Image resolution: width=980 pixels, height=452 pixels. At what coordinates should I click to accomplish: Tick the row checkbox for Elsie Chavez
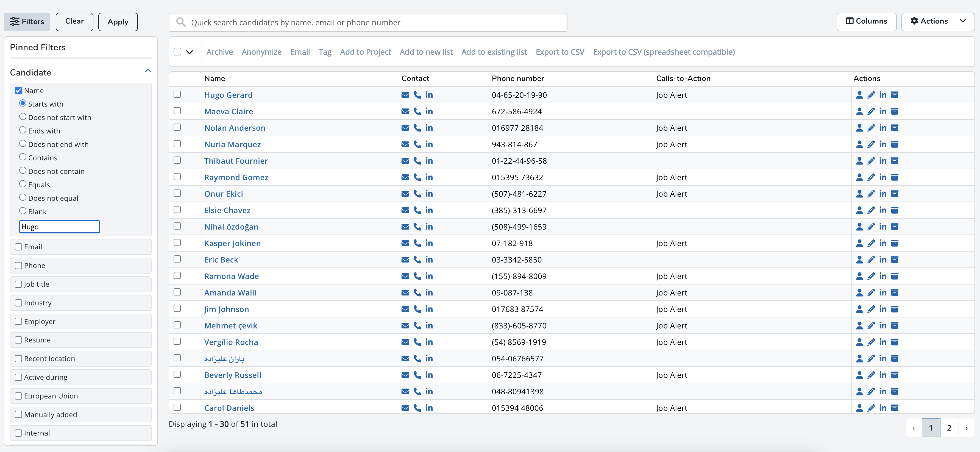177,210
